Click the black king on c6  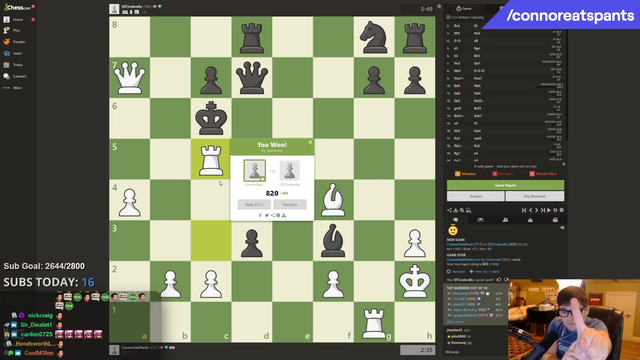(211, 118)
